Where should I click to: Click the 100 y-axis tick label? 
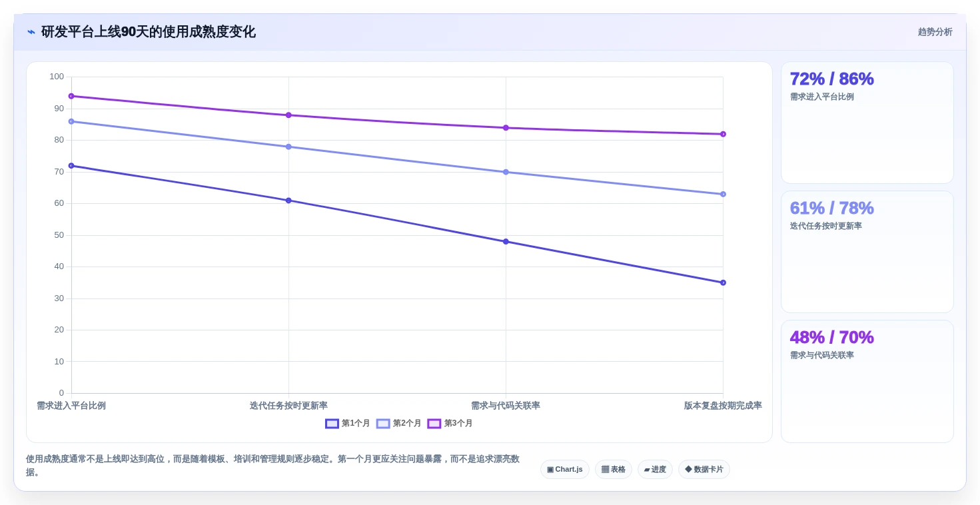click(x=57, y=77)
